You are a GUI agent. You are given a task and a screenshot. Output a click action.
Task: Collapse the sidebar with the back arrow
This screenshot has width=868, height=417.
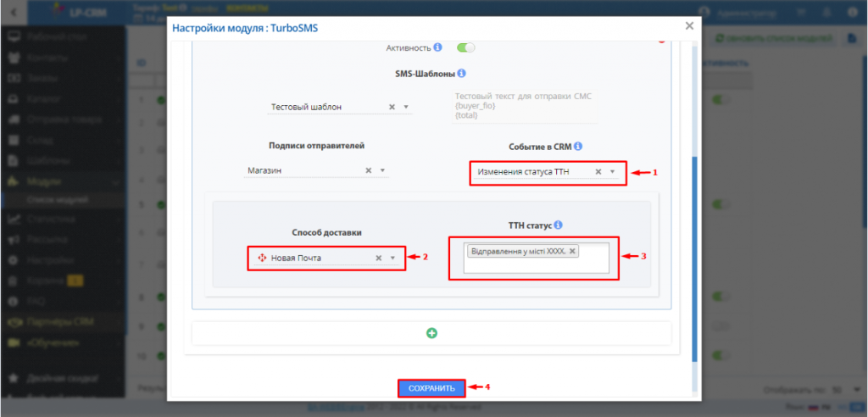tap(14, 12)
